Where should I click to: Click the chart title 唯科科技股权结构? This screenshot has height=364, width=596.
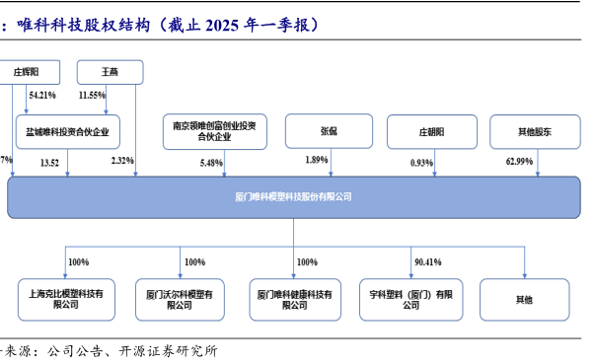(x=84, y=26)
